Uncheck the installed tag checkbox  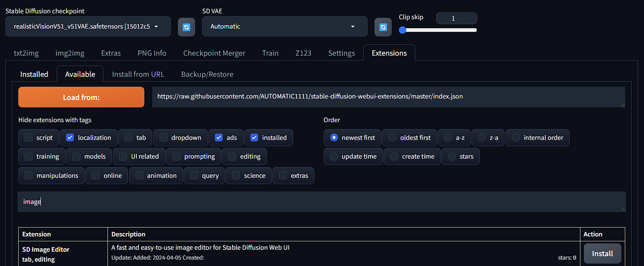point(254,137)
